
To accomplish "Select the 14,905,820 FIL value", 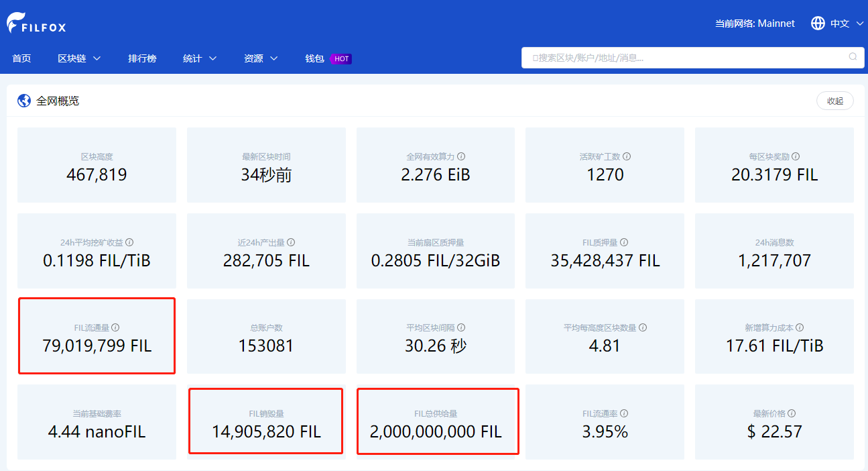I will click(266, 431).
